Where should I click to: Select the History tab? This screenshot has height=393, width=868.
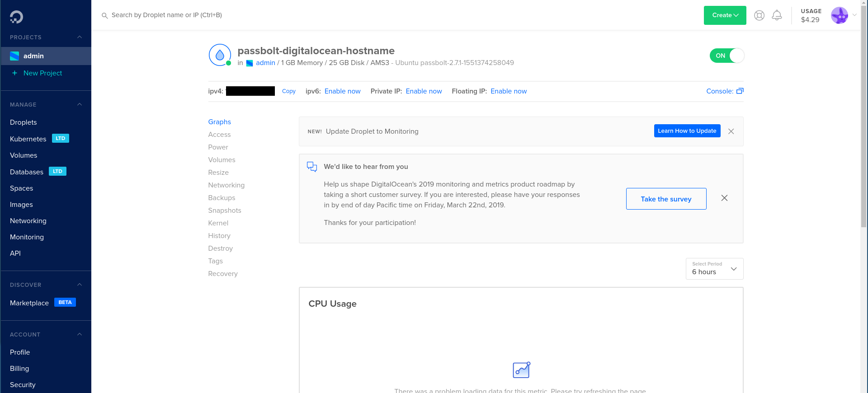(x=219, y=236)
